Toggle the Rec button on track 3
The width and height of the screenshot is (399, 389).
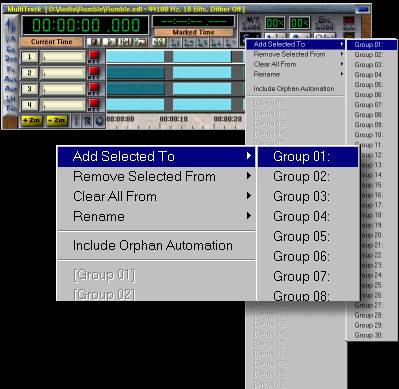pyautogui.click(x=94, y=89)
